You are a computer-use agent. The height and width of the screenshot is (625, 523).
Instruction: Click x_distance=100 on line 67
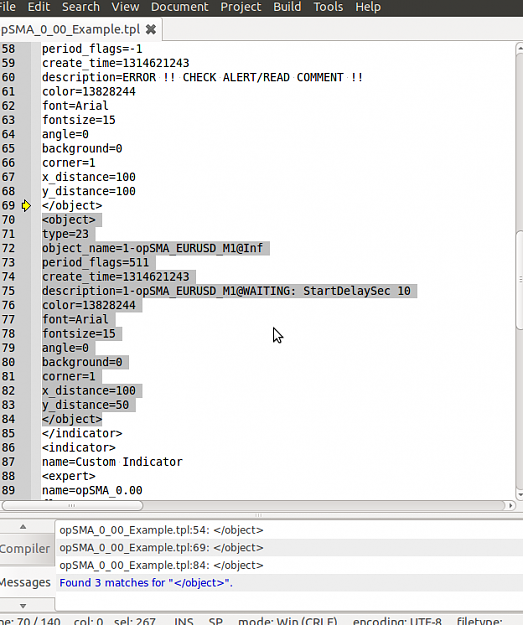(x=89, y=177)
